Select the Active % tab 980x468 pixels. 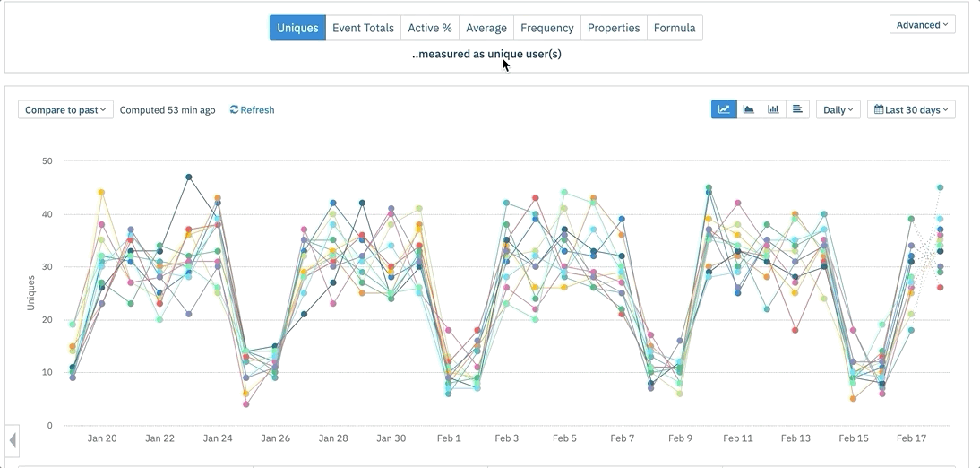pos(430,28)
